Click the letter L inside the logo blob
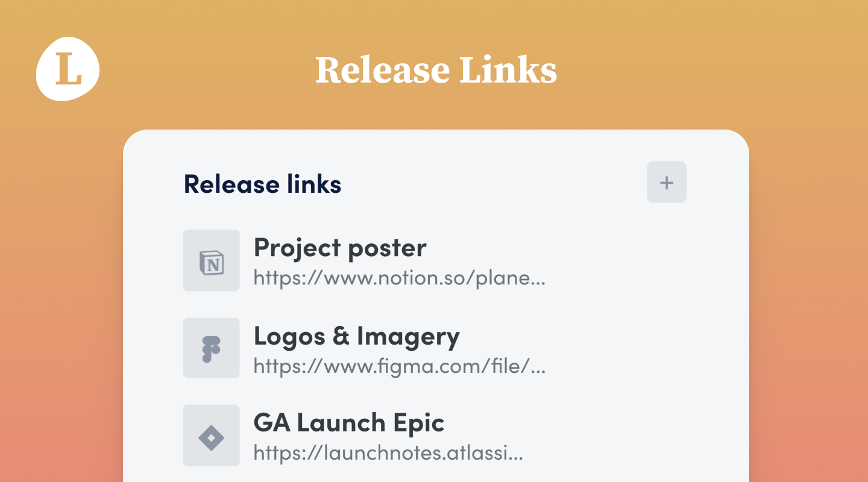This screenshot has height=482, width=868. coord(68,69)
